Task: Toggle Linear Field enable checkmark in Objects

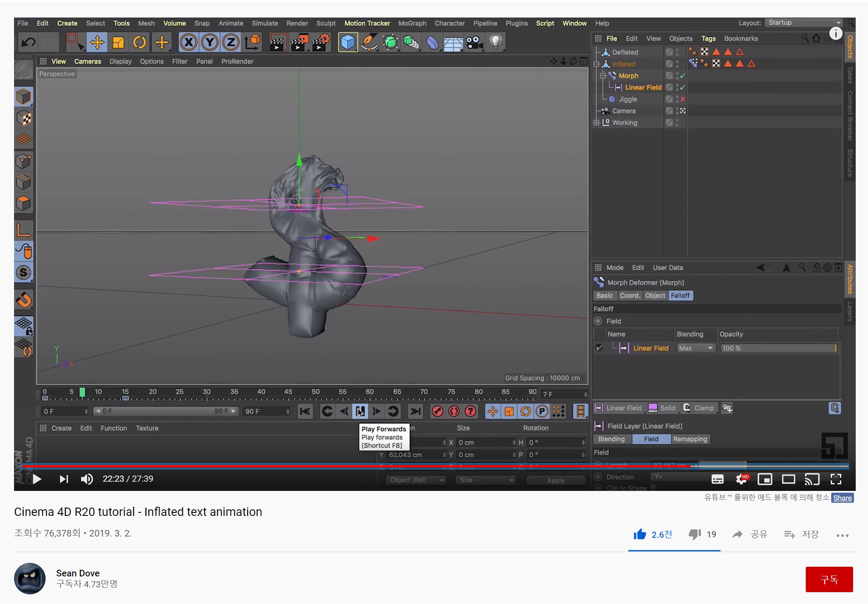Action: (x=683, y=88)
